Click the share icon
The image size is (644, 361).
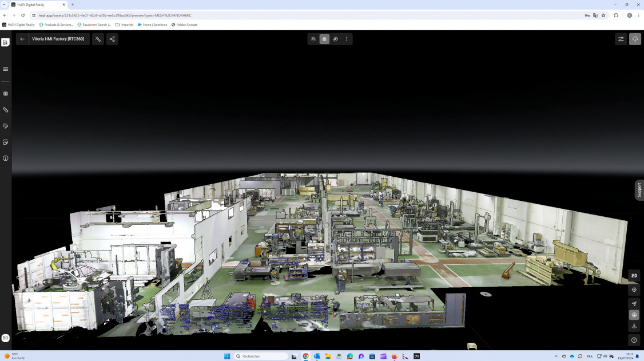pyautogui.click(x=112, y=39)
